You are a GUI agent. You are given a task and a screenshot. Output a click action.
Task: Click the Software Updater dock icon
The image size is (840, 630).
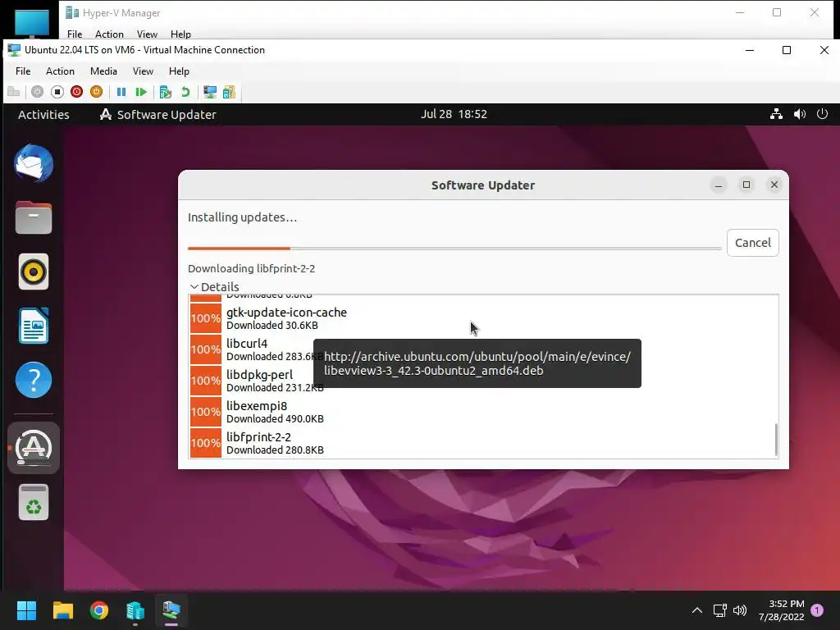34,447
